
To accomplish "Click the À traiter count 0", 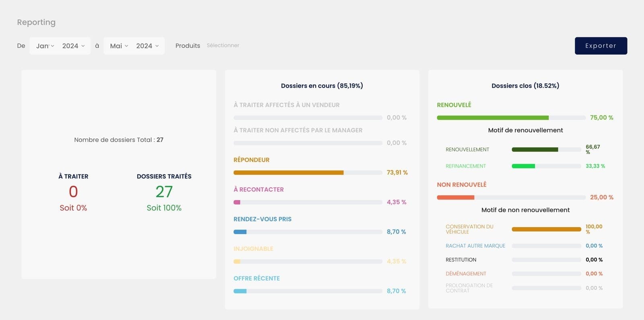I will pos(73,192).
